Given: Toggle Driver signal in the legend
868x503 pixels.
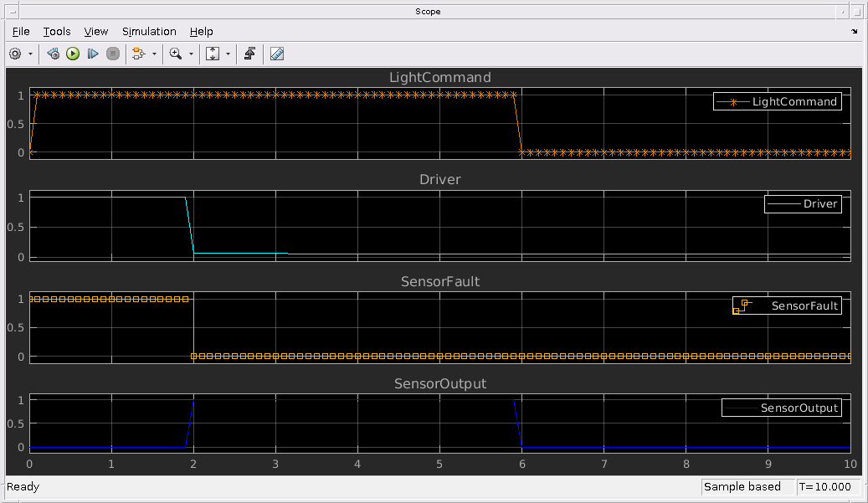Looking at the screenshot, I should [819, 204].
